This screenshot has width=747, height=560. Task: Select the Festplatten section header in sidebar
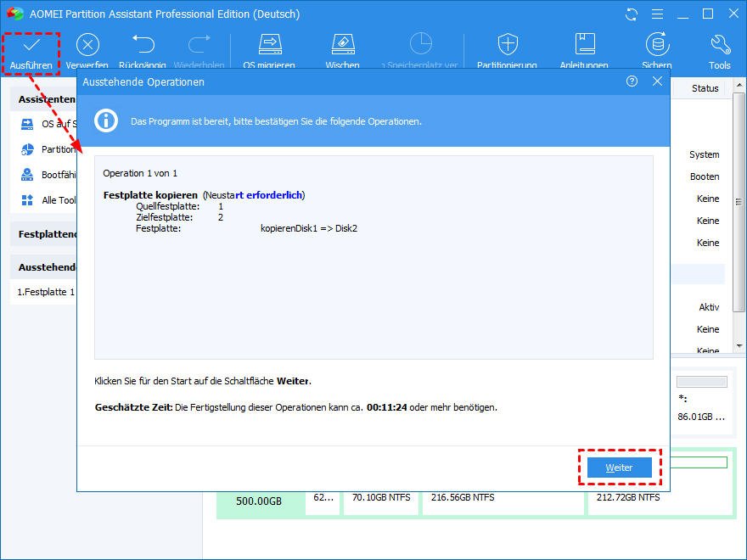click(44, 234)
